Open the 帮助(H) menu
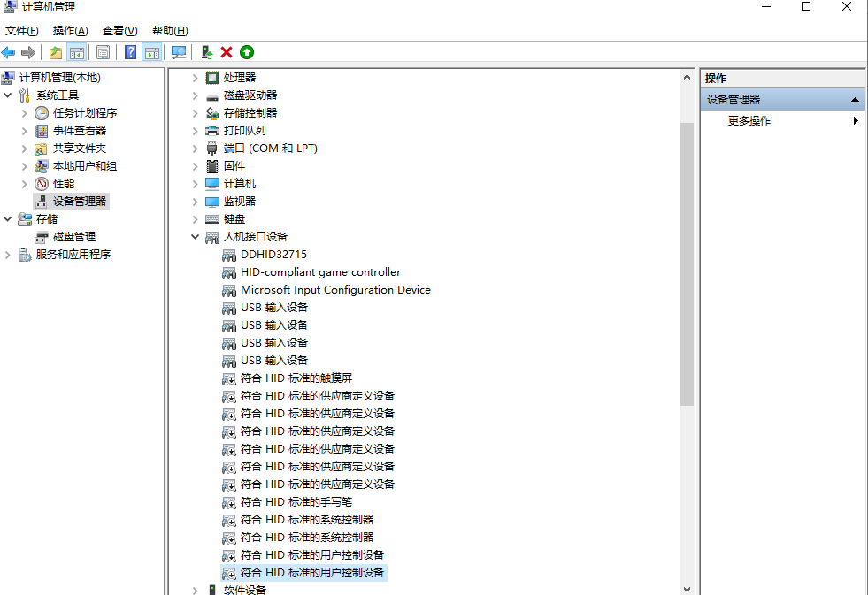868x595 pixels. tap(170, 31)
